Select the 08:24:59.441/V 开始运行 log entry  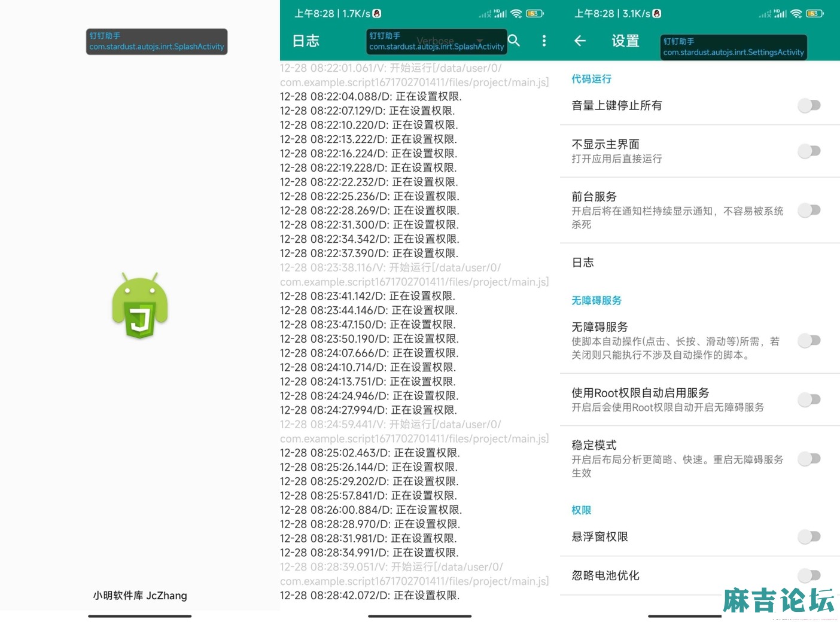tap(415, 432)
